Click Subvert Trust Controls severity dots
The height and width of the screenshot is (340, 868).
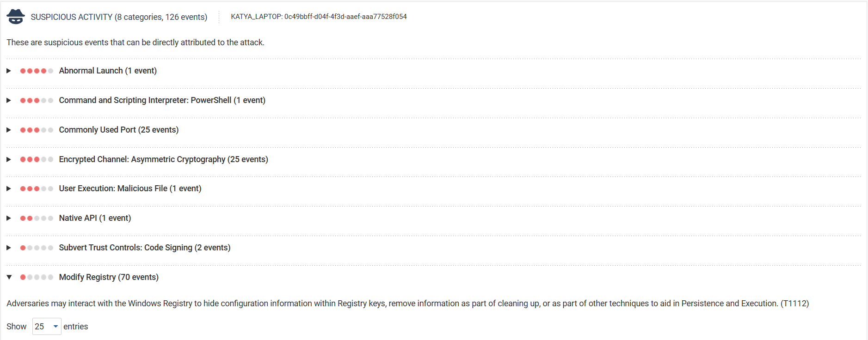[37, 248]
